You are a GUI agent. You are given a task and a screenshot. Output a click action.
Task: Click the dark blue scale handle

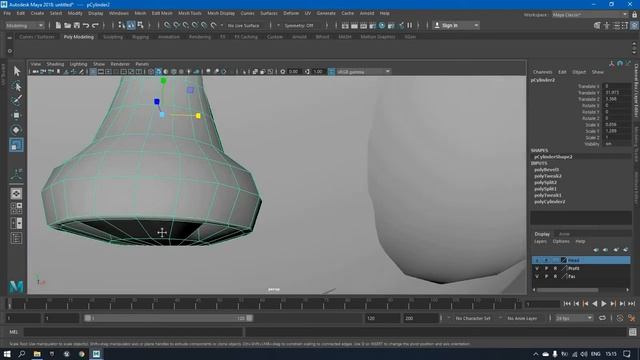(157, 102)
